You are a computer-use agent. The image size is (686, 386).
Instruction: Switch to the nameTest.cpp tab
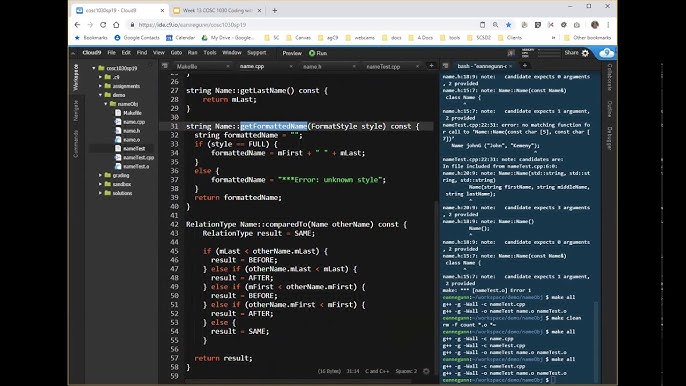(383, 67)
